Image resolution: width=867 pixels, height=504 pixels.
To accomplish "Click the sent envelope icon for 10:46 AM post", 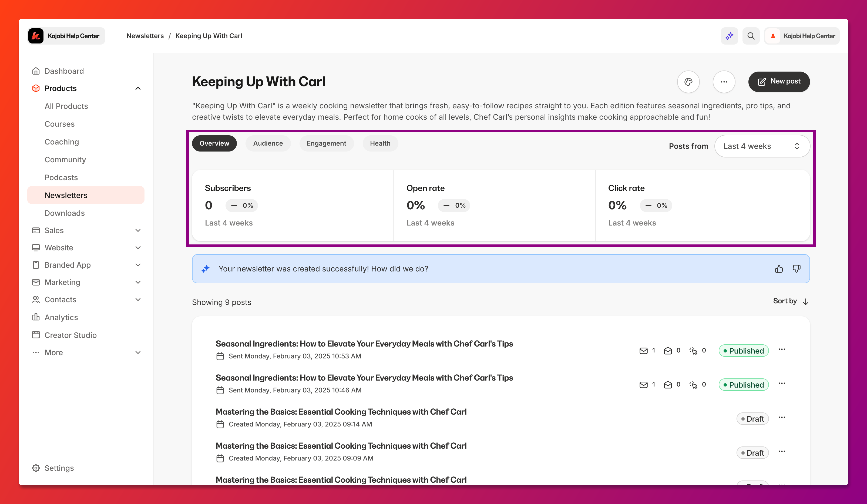I will point(643,385).
